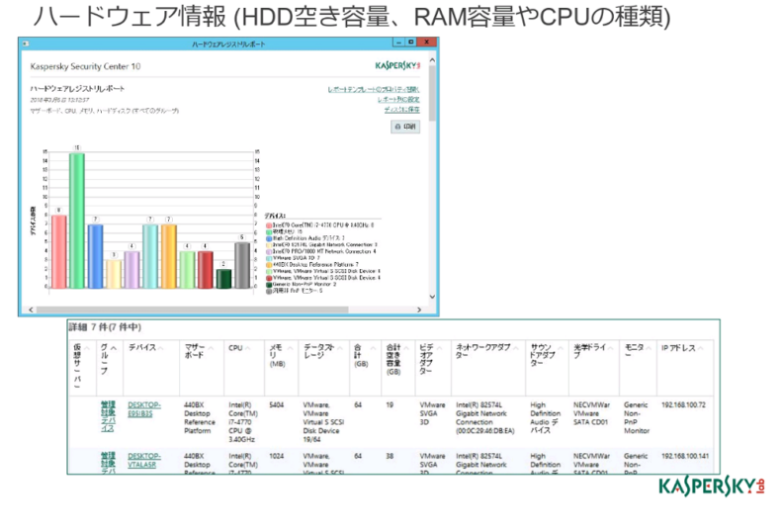782x532 pixels.
Task: Click the vertical scrollbar thumb in report
Action: (x=432, y=93)
